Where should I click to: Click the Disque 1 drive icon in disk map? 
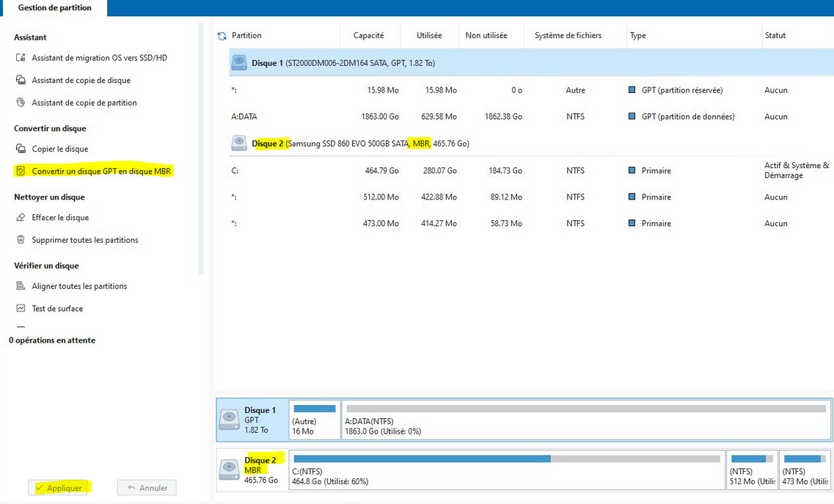[230, 420]
